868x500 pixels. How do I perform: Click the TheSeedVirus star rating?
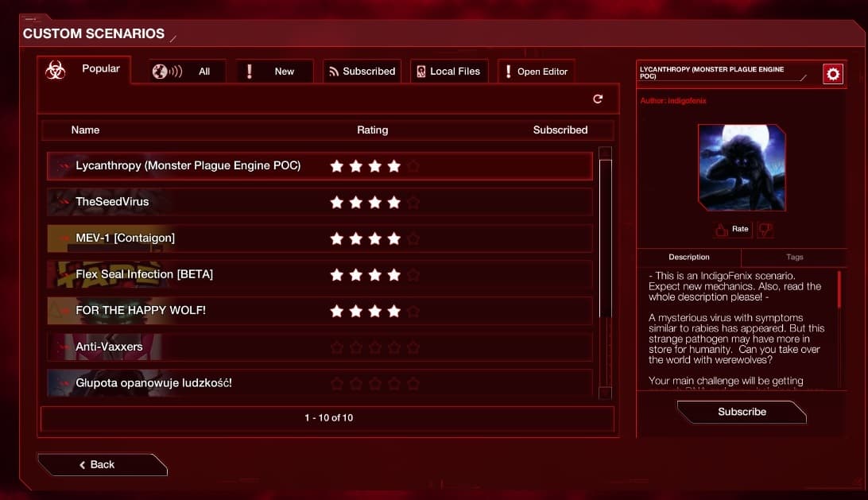pyautogui.click(x=374, y=203)
